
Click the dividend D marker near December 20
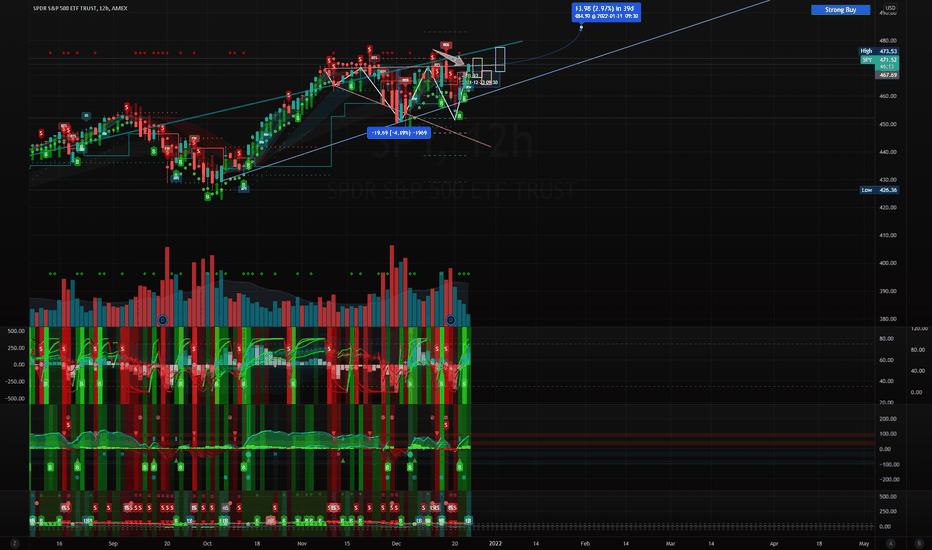click(451, 320)
